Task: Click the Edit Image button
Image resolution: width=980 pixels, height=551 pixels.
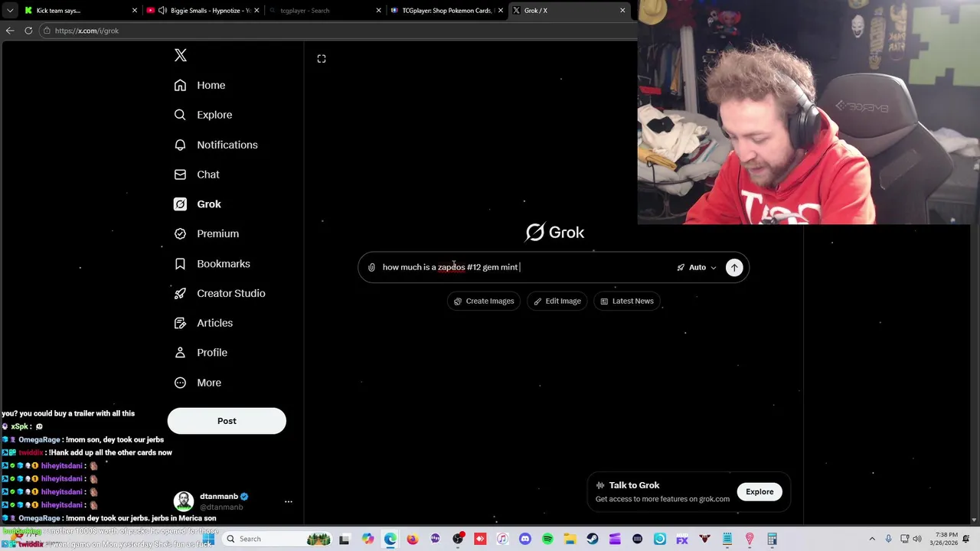Action: coord(557,301)
